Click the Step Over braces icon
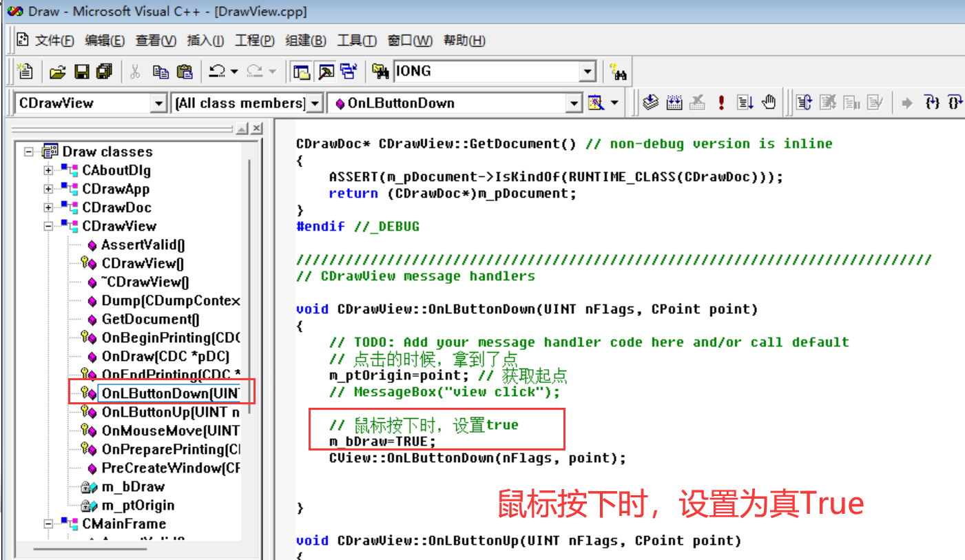Screen dimensions: 965x560 pos(955,103)
